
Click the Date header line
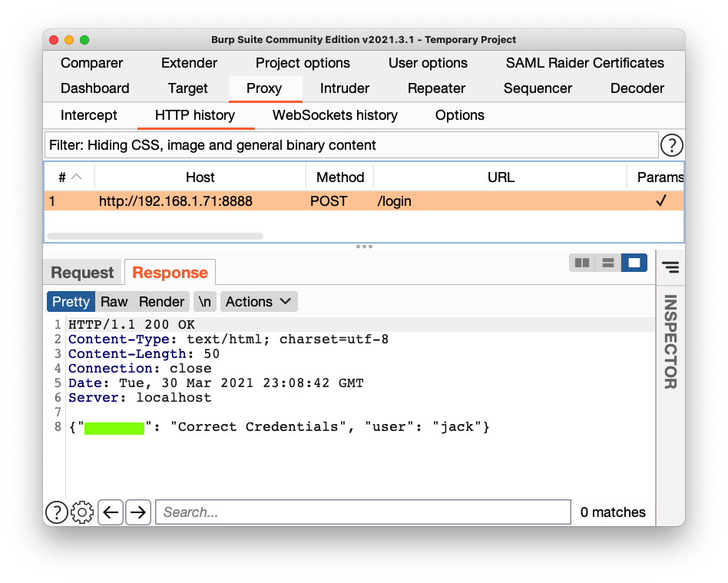pos(216,383)
